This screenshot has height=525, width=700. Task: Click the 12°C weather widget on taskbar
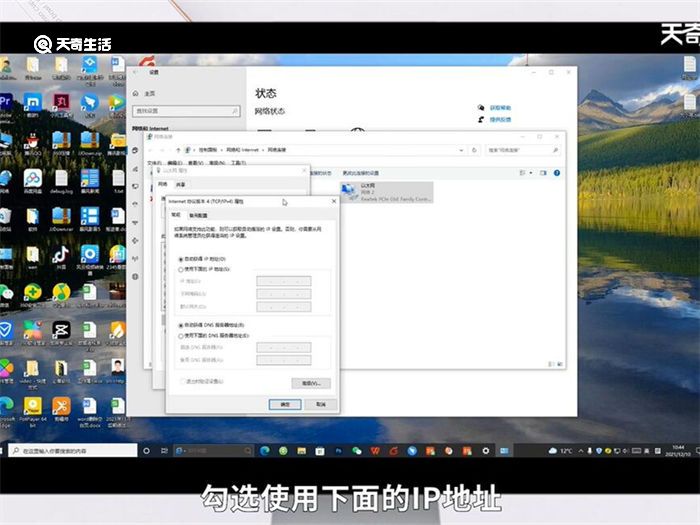[x=560, y=451]
